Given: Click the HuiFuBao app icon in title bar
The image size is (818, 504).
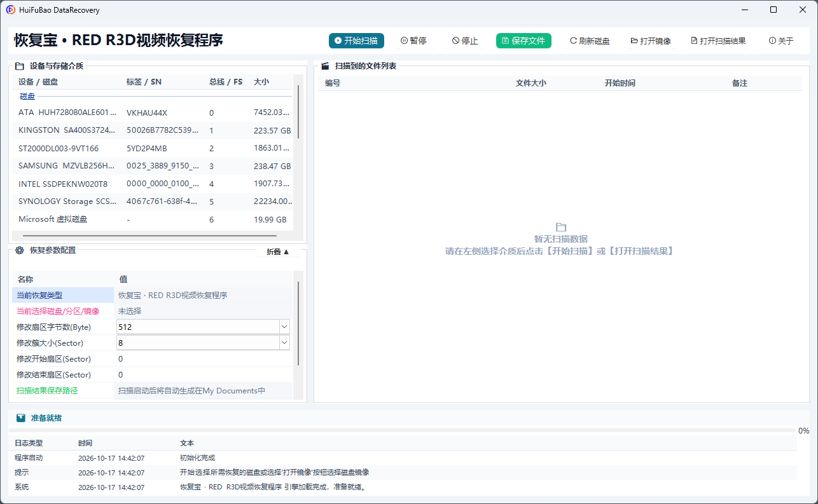Looking at the screenshot, I should [x=11, y=10].
